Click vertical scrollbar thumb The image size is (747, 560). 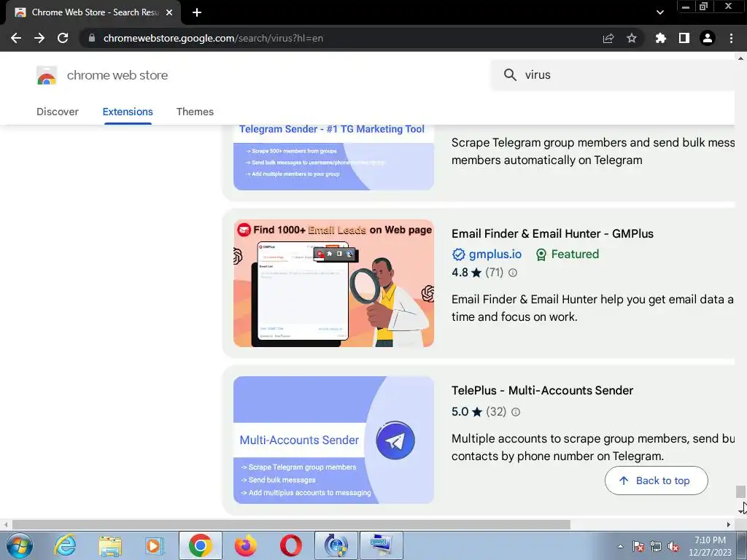[740, 491]
